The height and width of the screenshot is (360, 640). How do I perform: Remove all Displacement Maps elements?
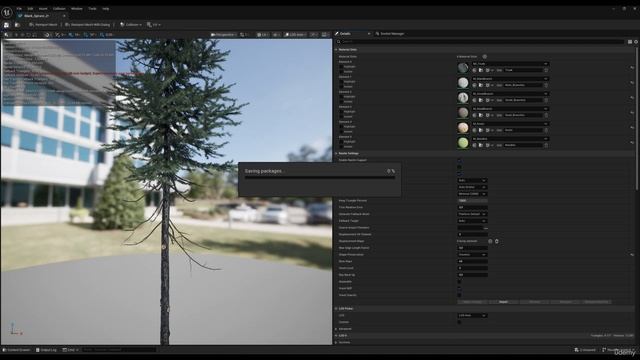click(497, 241)
